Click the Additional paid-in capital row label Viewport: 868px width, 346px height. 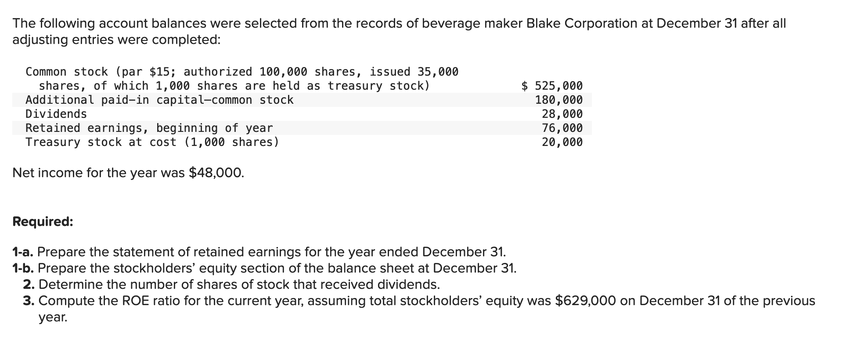tap(159, 100)
